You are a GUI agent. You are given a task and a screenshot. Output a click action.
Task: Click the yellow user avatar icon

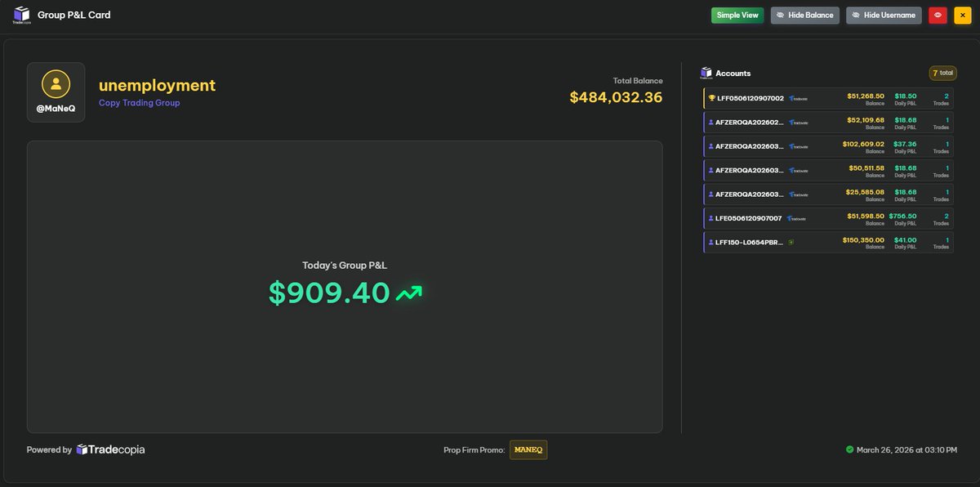[56, 84]
